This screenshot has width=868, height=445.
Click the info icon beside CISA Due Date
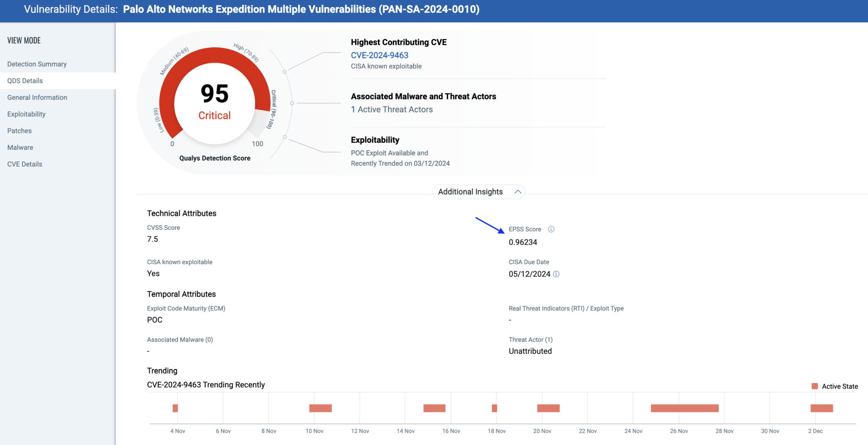pyautogui.click(x=556, y=274)
